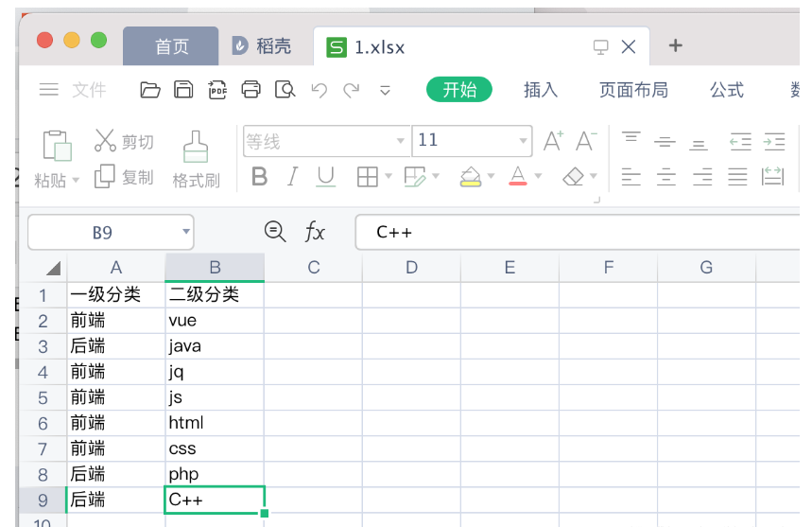
Task: Expand the draw border options arrow
Action: pyautogui.click(x=436, y=177)
